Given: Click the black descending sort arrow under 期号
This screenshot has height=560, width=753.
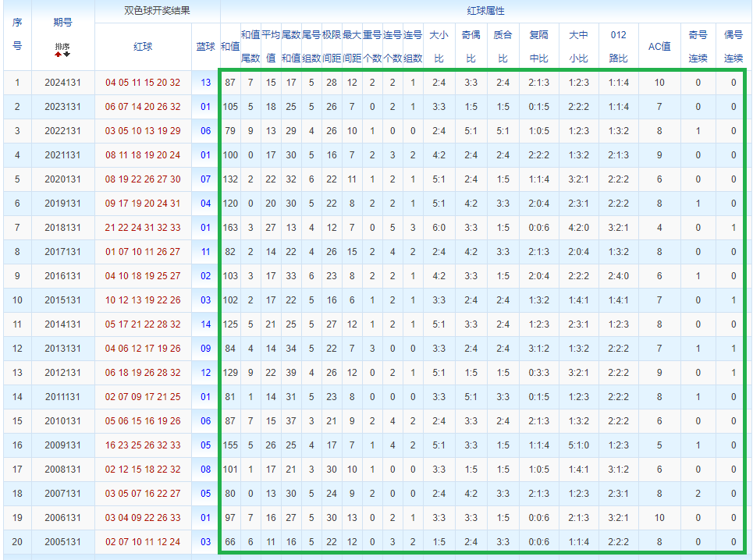Looking at the screenshot, I should [66, 54].
